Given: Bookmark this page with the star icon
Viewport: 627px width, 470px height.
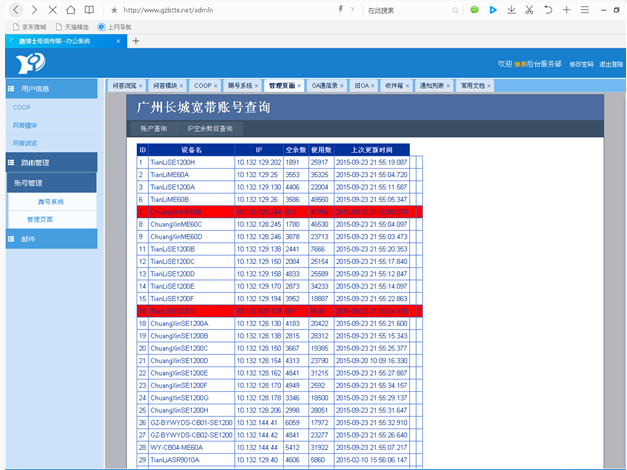Looking at the screenshot, I should pyautogui.click(x=115, y=9).
